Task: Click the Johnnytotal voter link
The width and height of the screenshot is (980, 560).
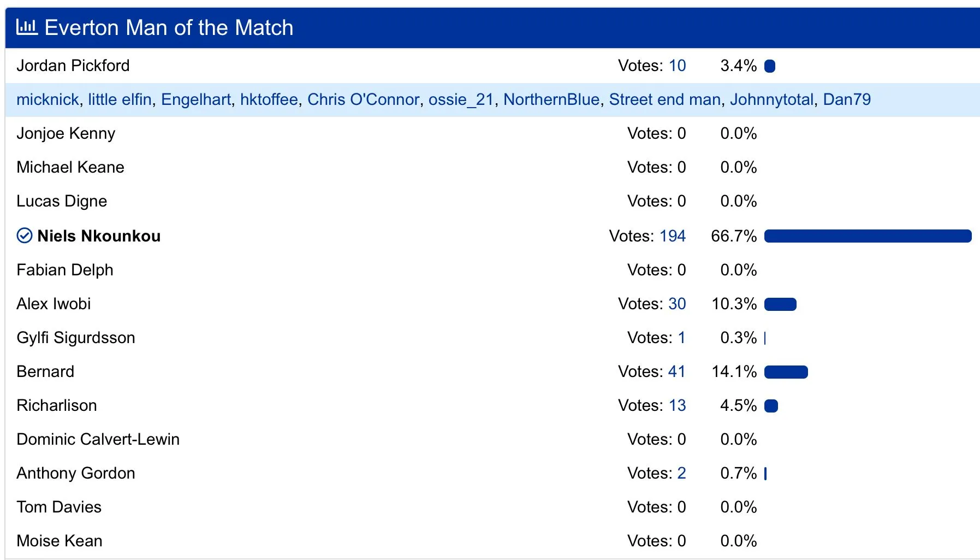Action: click(x=771, y=99)
